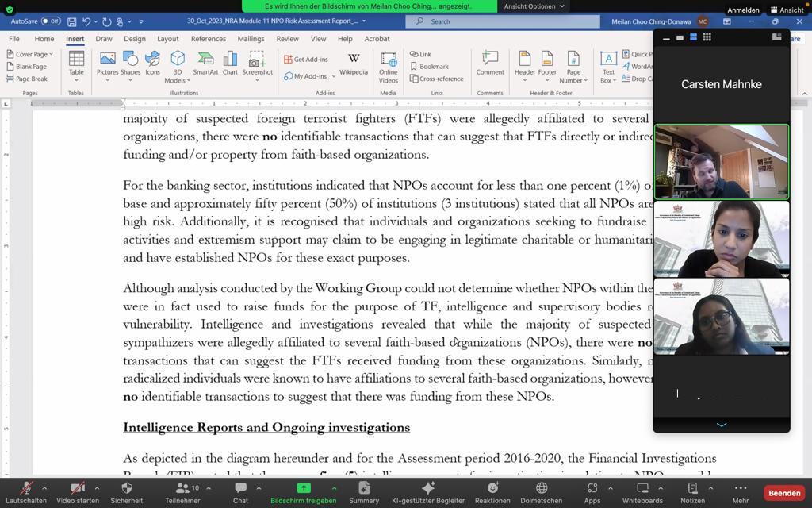Open the Teilnehmer participants panel

coord(183,492)
